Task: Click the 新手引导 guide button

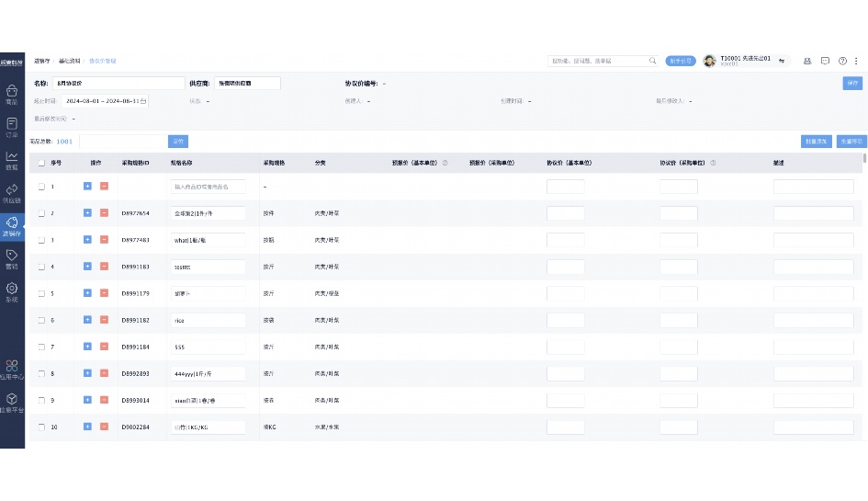Action: coord(681,61)
